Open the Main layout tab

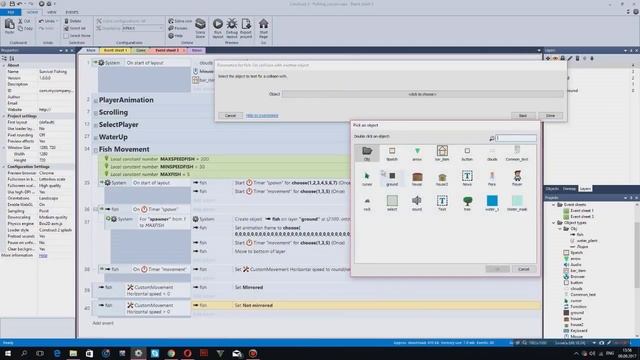point(91,50)
